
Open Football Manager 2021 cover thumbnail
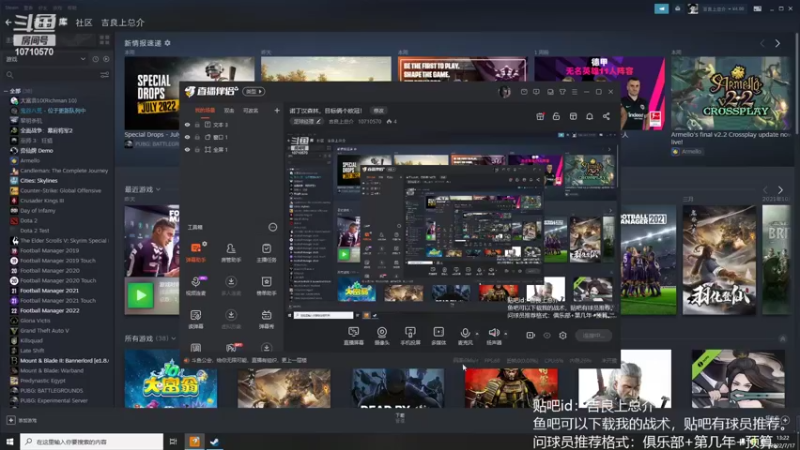coord(648,260)
